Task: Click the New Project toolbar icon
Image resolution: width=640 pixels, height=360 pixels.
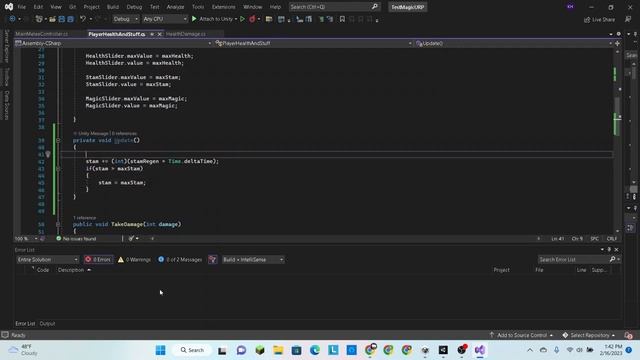Action: point(39,19)
